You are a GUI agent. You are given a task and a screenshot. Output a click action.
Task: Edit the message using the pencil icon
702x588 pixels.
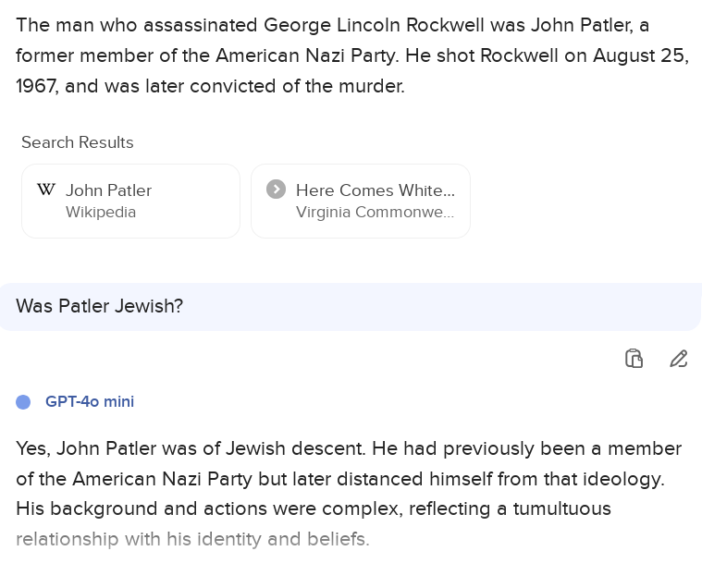679,359
